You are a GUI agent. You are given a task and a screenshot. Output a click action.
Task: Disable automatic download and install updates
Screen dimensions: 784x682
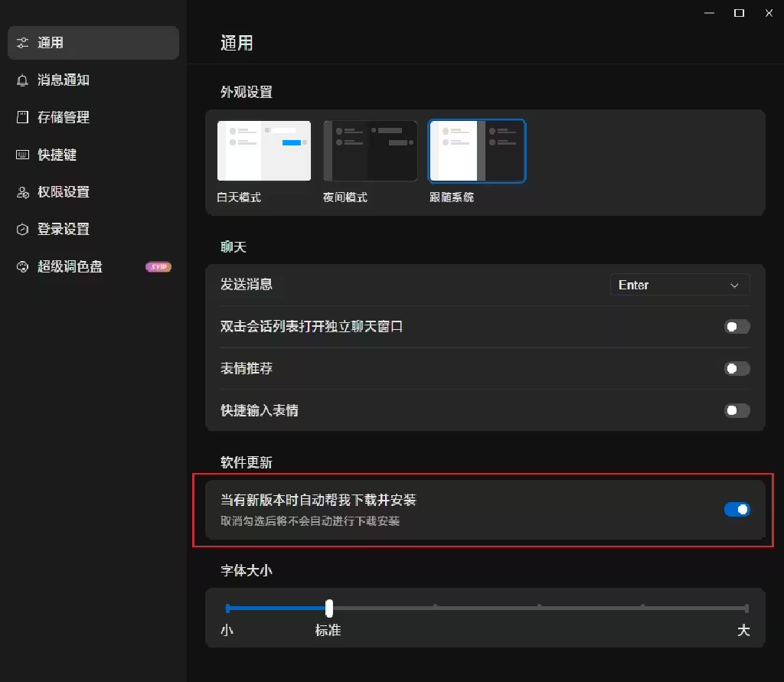click(x=736, y=508)
